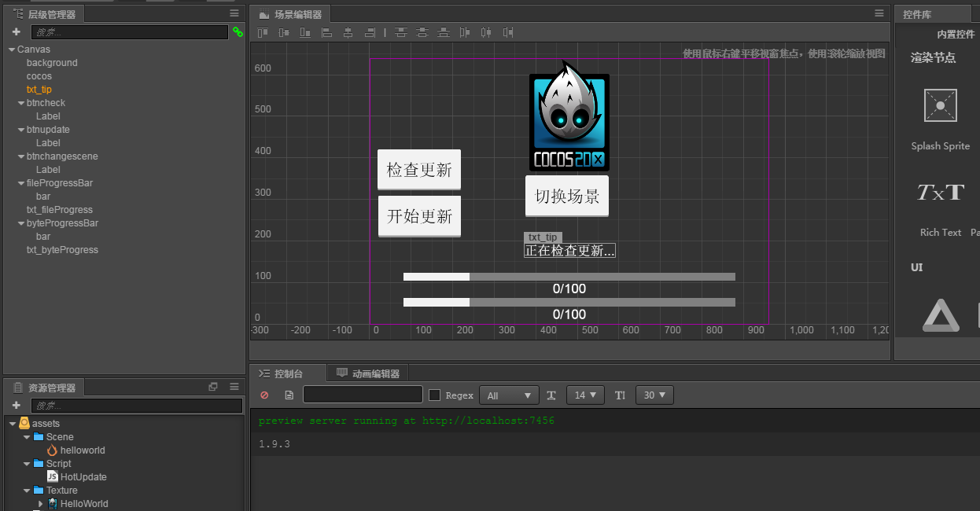Select the txt_tip node in hierarchy
Image resolution: width=980 pixels, height=511 pixels.
click(39, 90)
